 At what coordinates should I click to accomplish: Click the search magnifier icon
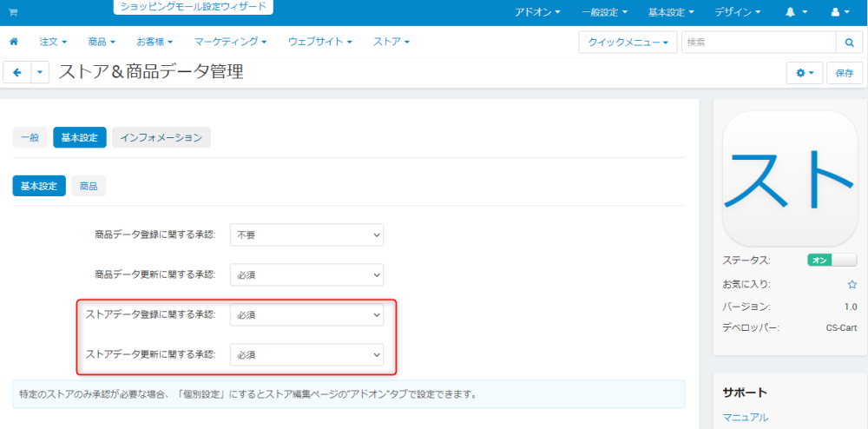849,42
